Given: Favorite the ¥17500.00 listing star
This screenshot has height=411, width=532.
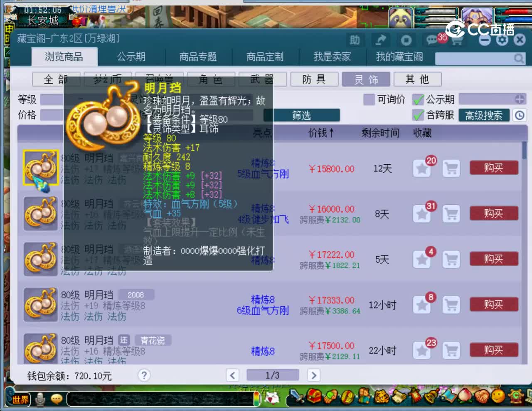Looking at the screenshot, I should coord(422,351).
